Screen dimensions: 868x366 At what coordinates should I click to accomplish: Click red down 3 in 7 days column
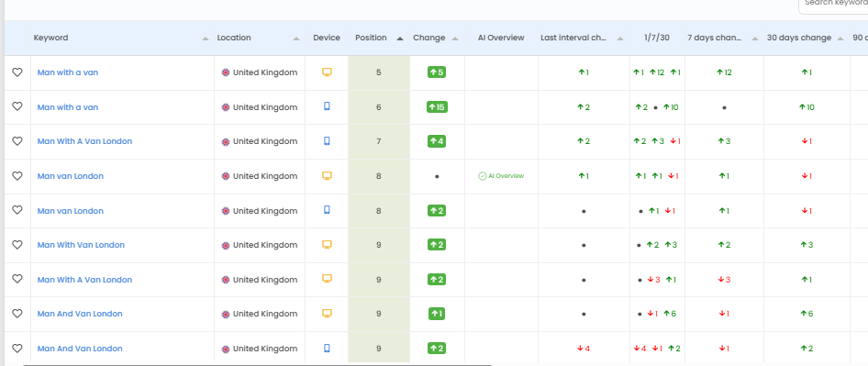[724, 280]
